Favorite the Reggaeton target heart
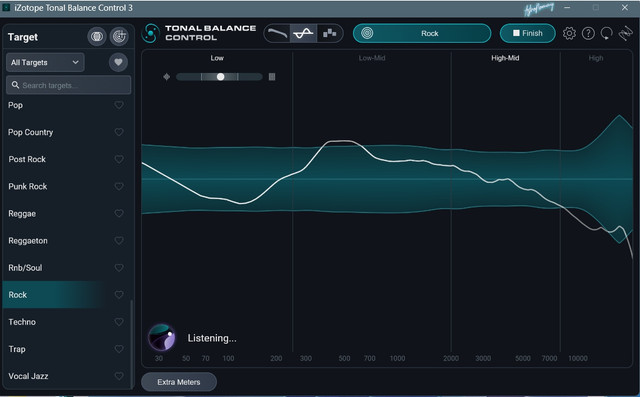The image size is (640, 397). pyautogui.click(x=119, y=241)
